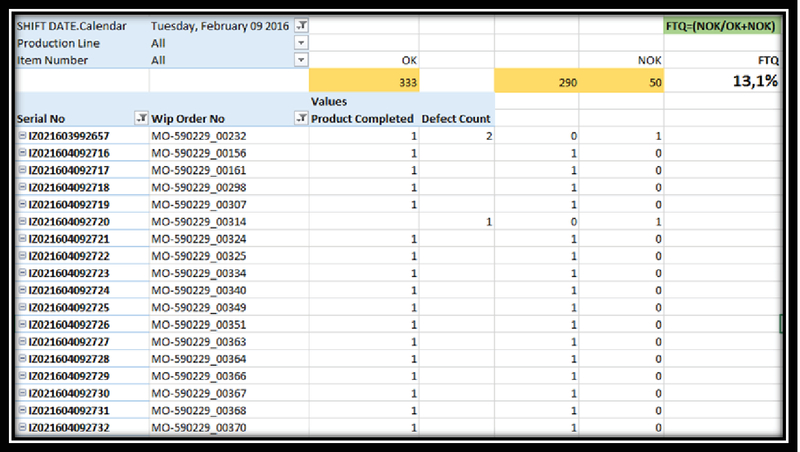
Task: Collapse serial row IZ021603992657
Action: [x=22, y=136]
